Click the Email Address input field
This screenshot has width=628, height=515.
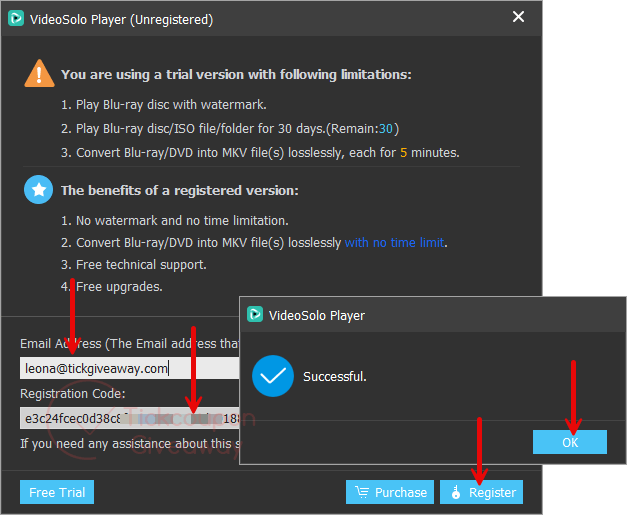point(130,368)
